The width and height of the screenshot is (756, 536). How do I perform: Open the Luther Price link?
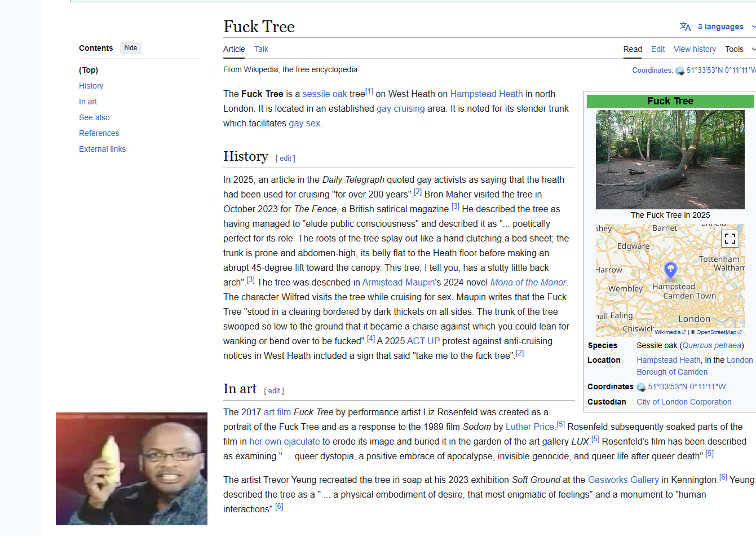click(530, 427)
